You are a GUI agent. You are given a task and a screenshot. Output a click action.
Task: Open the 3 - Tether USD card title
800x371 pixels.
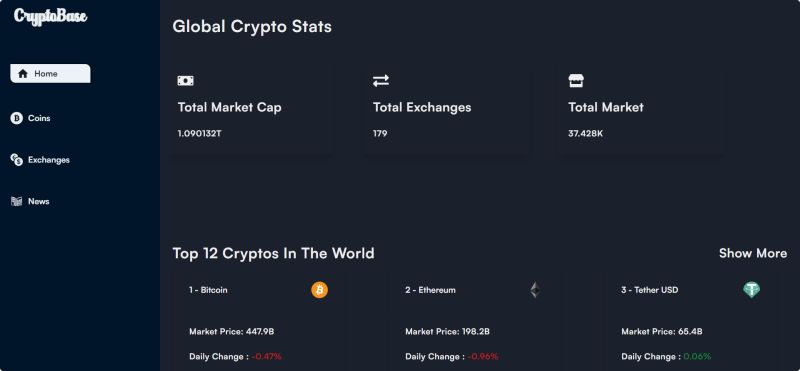click(x=649, y=290)
